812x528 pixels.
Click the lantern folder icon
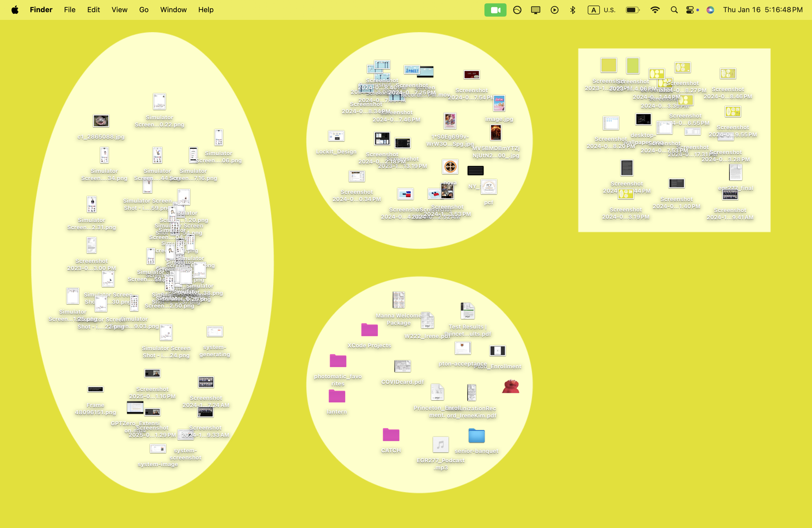(x=337, y=396)
